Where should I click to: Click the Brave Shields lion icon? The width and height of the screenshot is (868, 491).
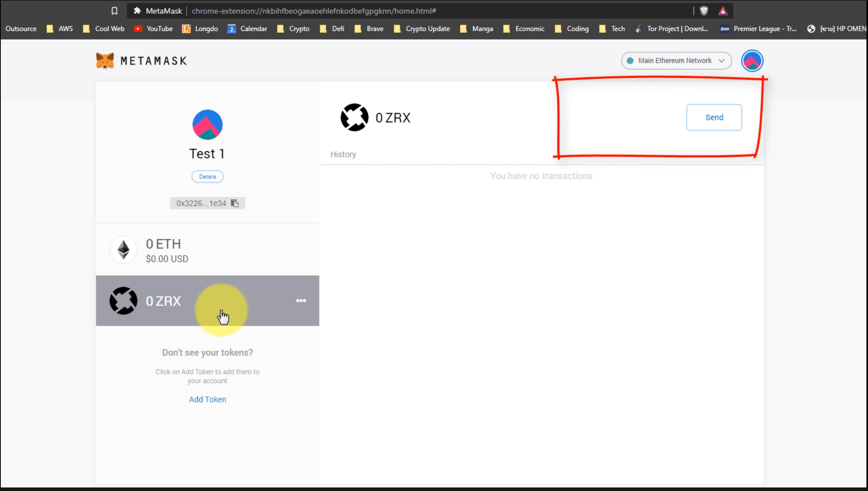point(704,11)
